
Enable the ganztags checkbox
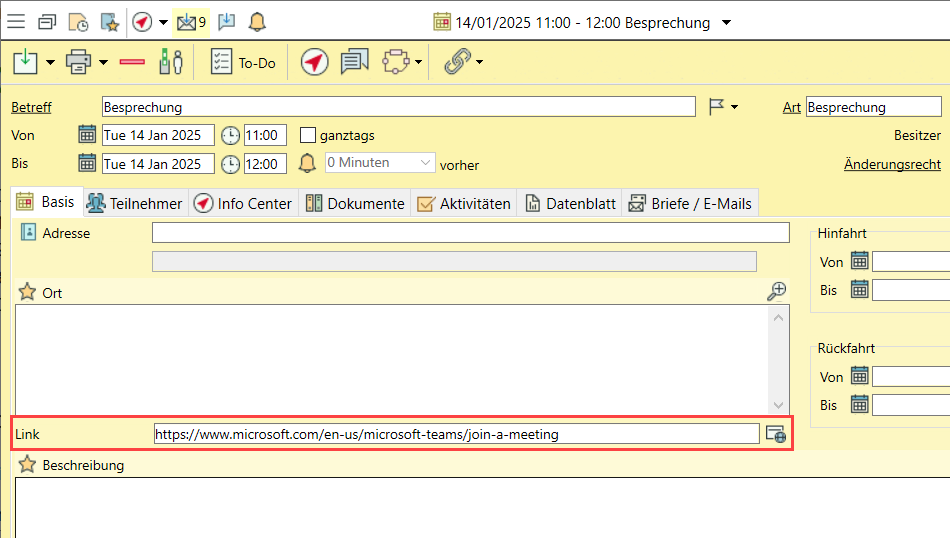point(308,135)
